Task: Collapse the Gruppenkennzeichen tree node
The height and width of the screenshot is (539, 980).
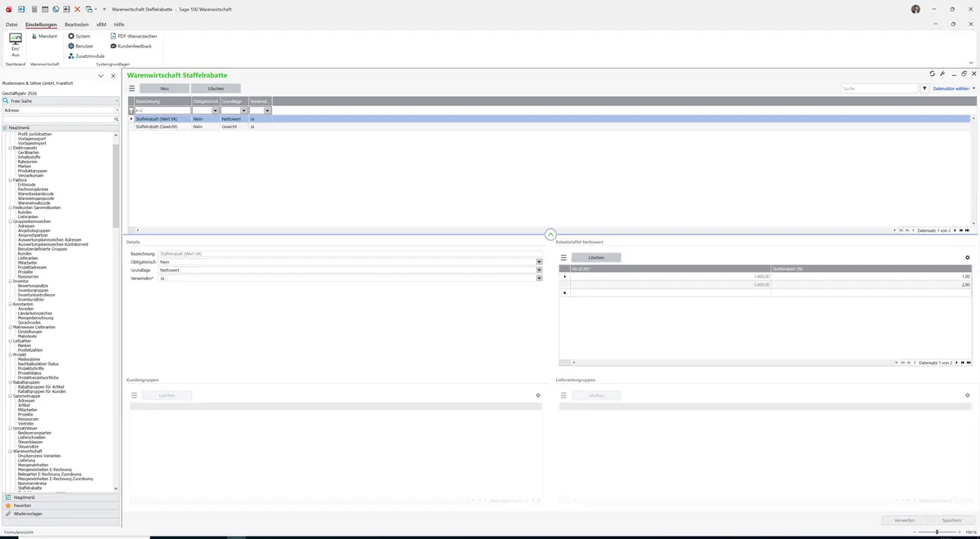Action: (x=10, y=221)
